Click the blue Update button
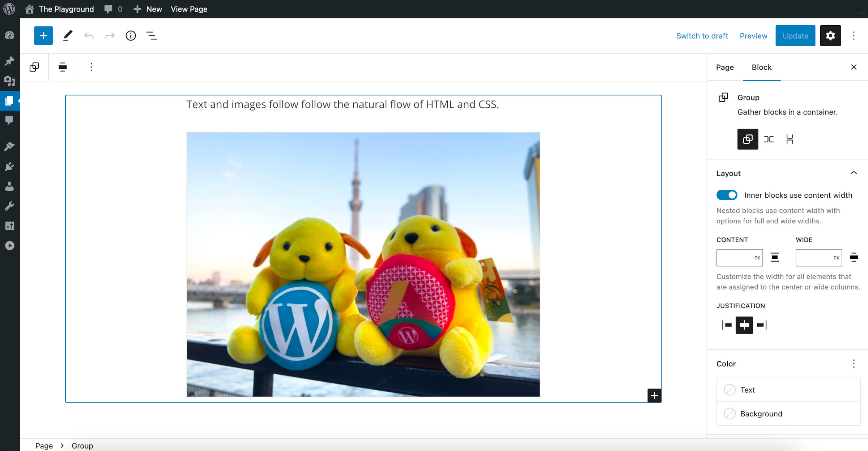868x451 pixels. (795, 36)
